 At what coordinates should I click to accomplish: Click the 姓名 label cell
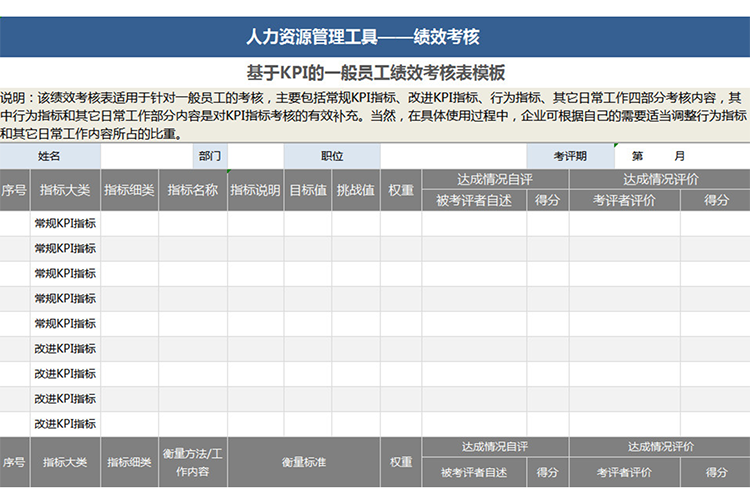tap(50, 156)
